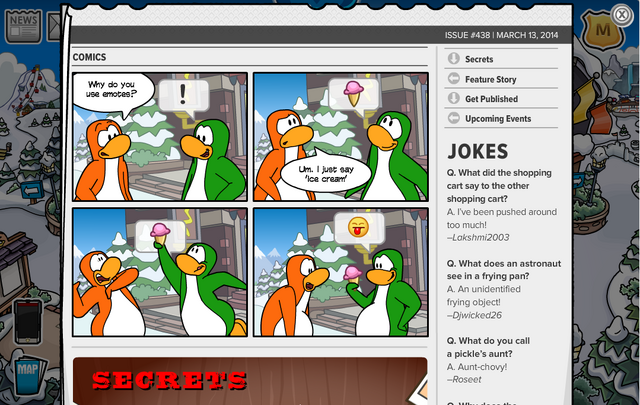This screenshot has width=640, height=405.
Task: Click the pickle's aunt joke question
Action: 488,347
